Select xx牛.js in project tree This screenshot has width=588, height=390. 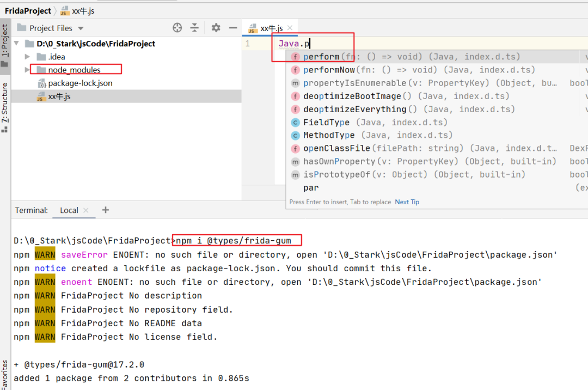(59, 96)
